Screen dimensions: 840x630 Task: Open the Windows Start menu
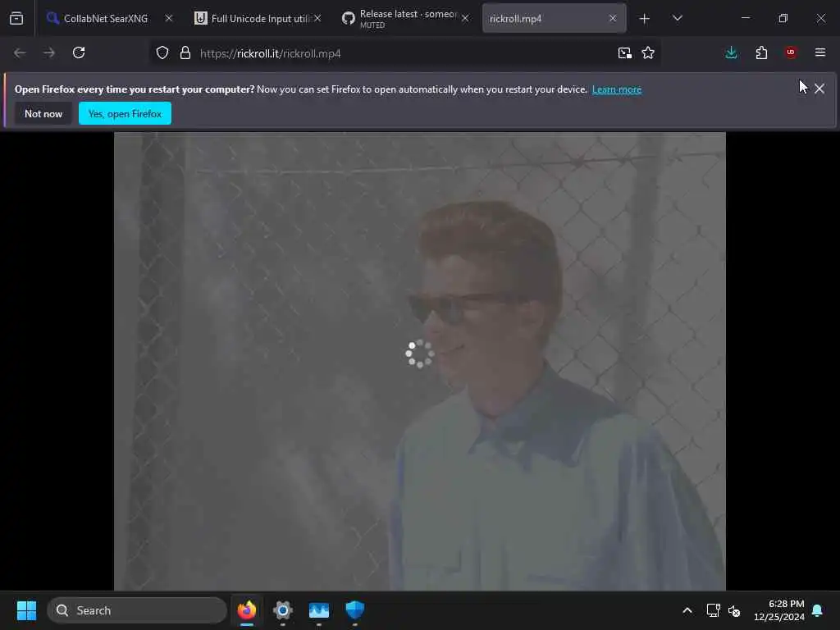(26, 610)
